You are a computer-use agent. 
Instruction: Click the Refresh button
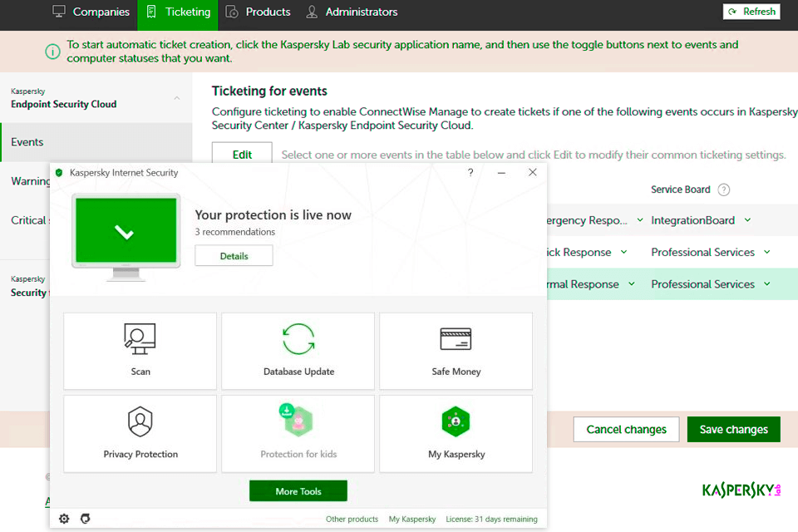click(x=751, y=11)
